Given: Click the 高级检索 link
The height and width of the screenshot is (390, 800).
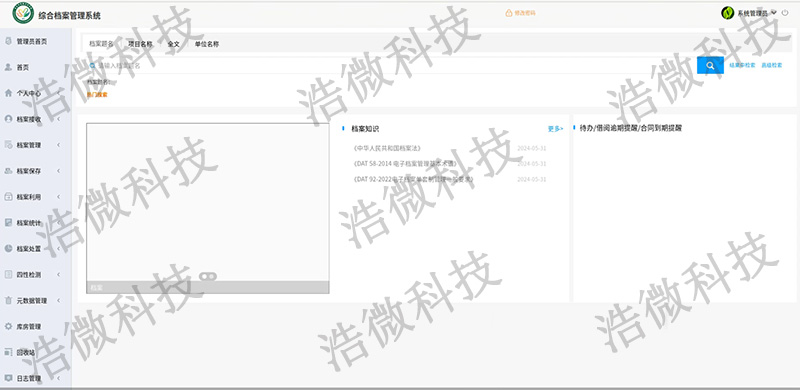Looking at the screenshot, I should pos(772,65).
